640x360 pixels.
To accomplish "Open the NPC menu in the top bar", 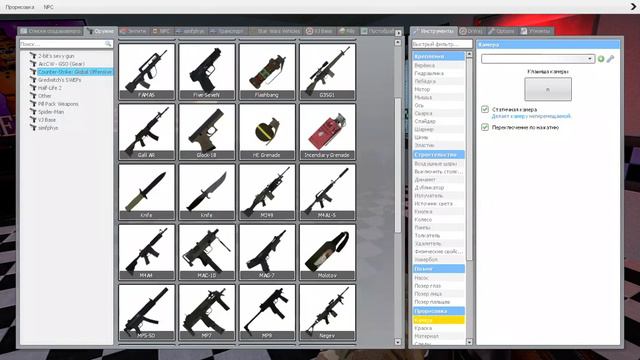I will pos(49,7).
